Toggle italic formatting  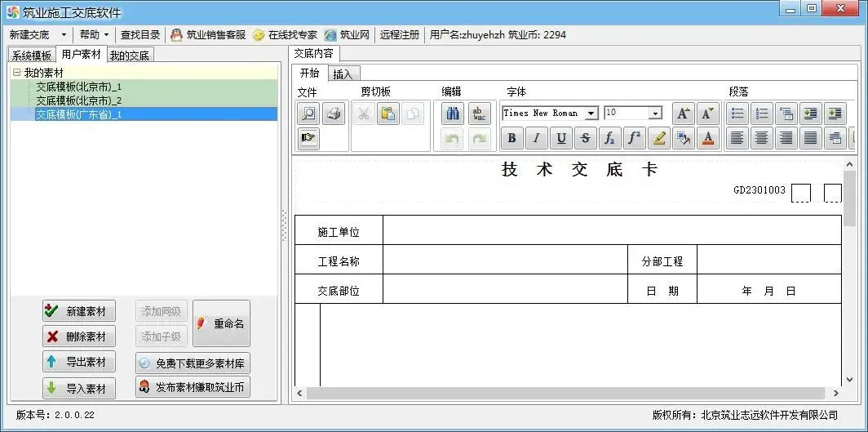tap(537, 139)
